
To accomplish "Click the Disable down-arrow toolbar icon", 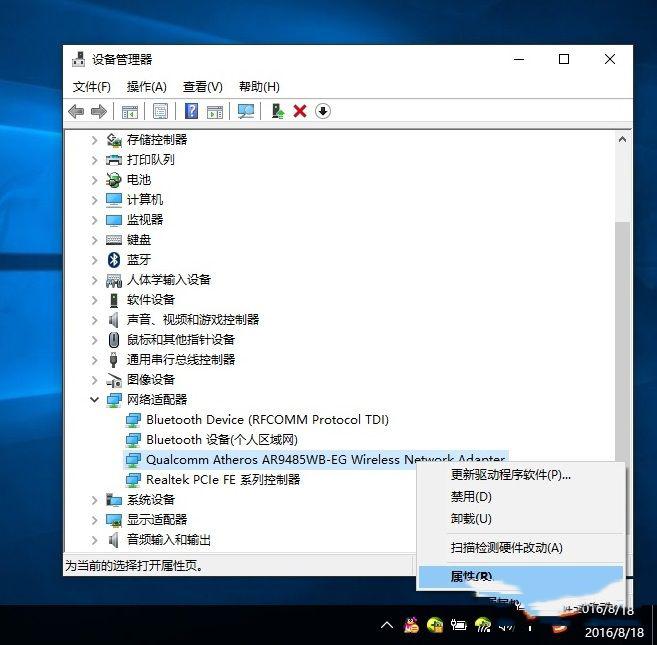I will pos(323,111).
